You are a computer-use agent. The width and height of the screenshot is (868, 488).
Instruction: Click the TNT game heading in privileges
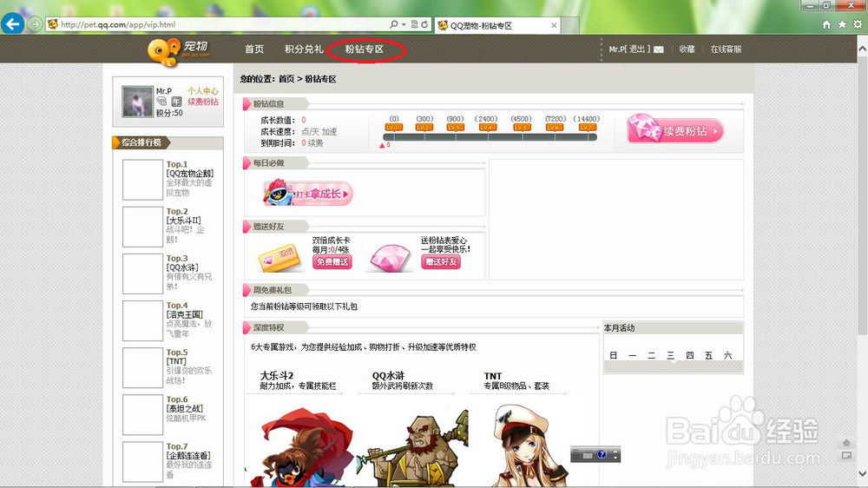tap(493, 376)
